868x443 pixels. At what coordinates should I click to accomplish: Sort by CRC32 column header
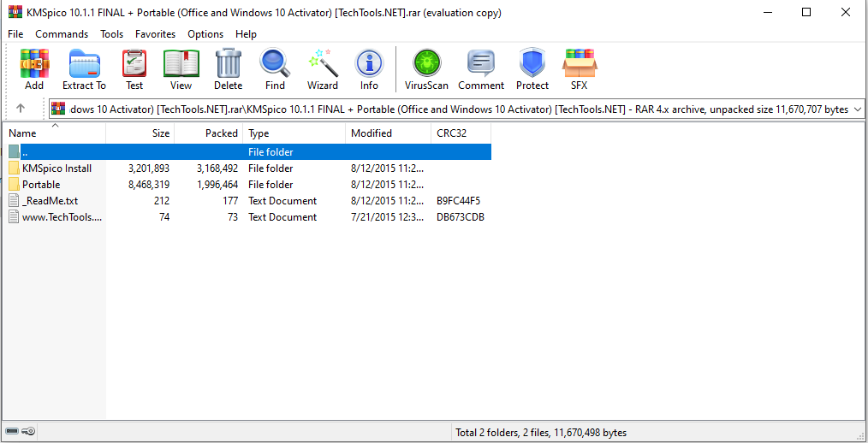click(x=461, y=133)
